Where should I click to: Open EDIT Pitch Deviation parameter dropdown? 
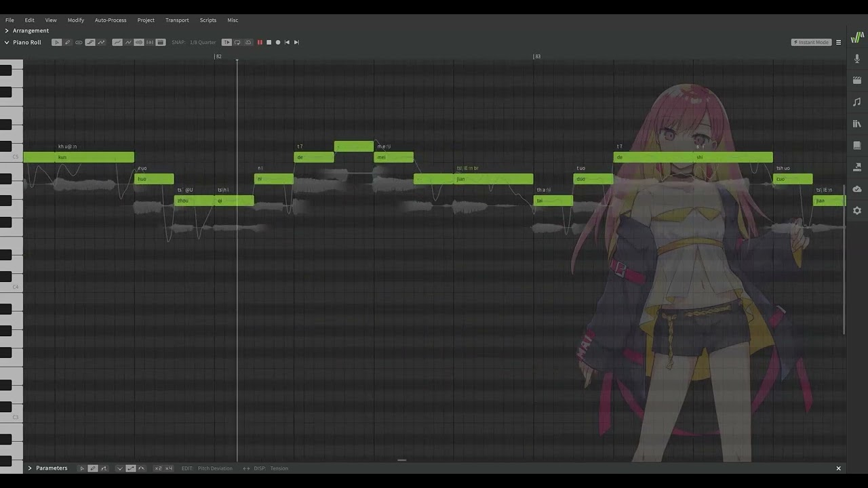215,468
